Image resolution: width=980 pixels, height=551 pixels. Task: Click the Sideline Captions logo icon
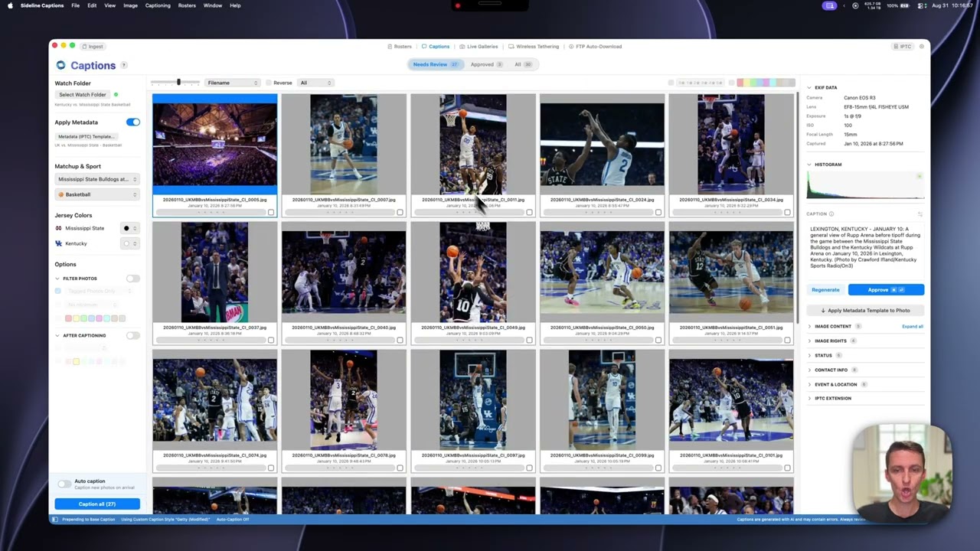(x=60, y=66)
